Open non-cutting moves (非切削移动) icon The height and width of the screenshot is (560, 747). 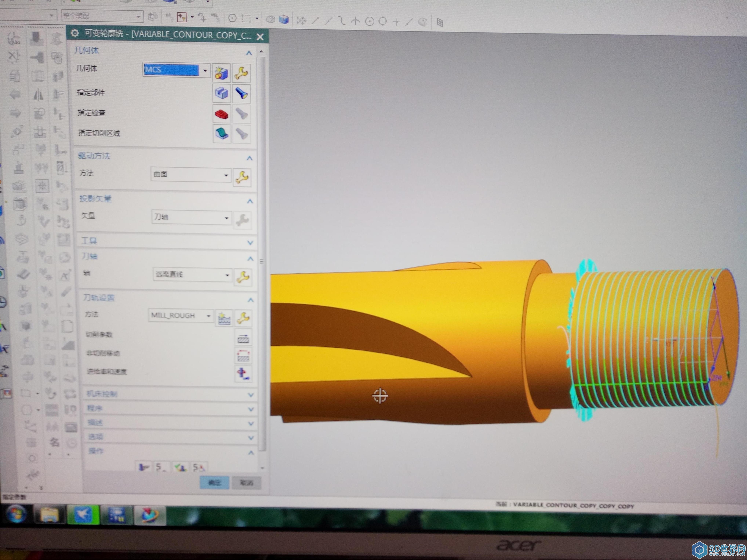243,356
